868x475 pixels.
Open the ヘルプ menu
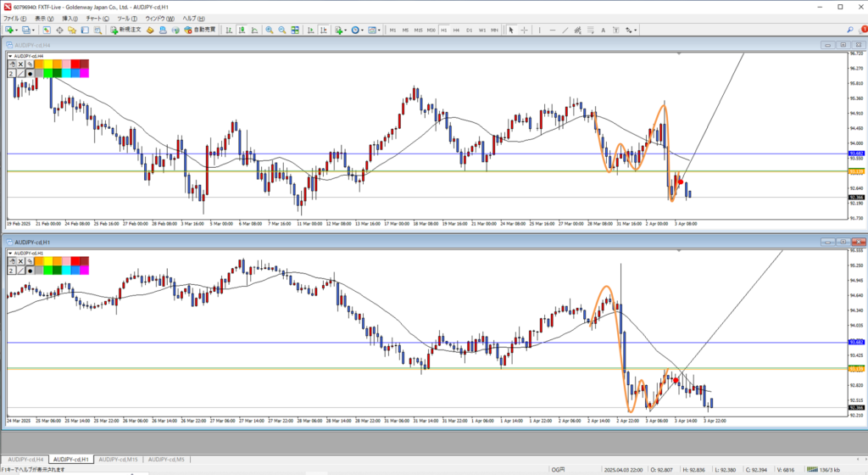194,19
